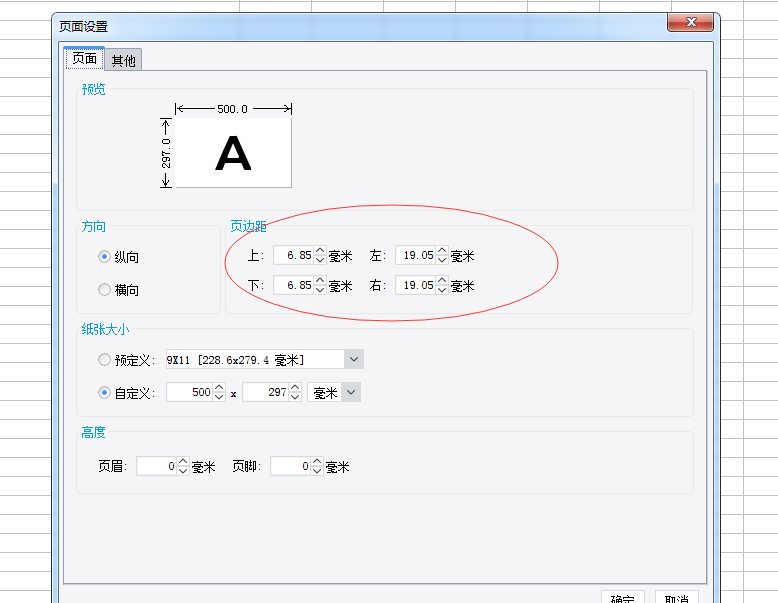The width and height of the screenshot is (778, 603).
Task: Click the 上 margin input field
Action: (x=293, y=255)
